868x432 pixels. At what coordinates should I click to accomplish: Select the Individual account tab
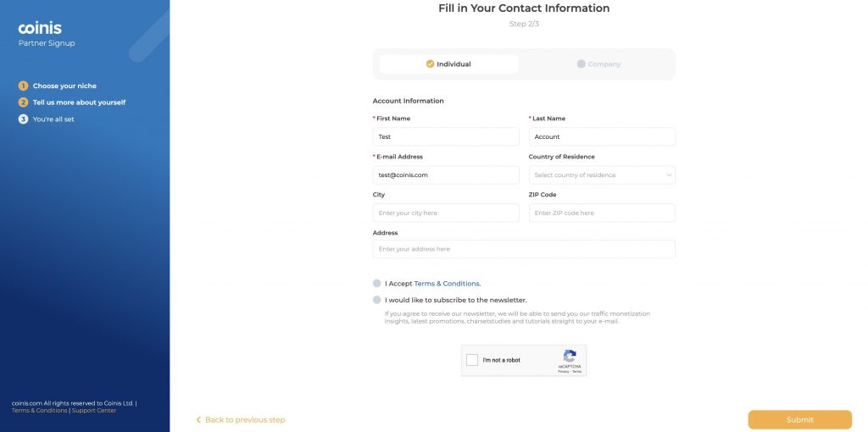click(x=448, y=64)
